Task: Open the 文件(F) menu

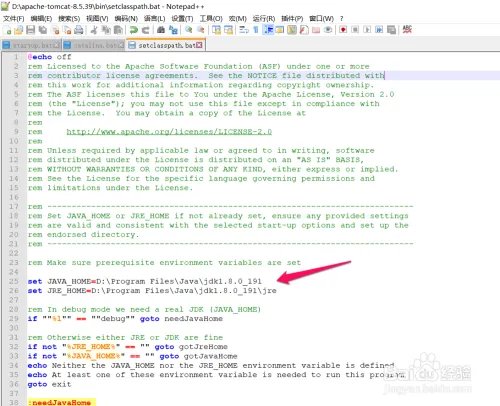Action: point(14,19)
